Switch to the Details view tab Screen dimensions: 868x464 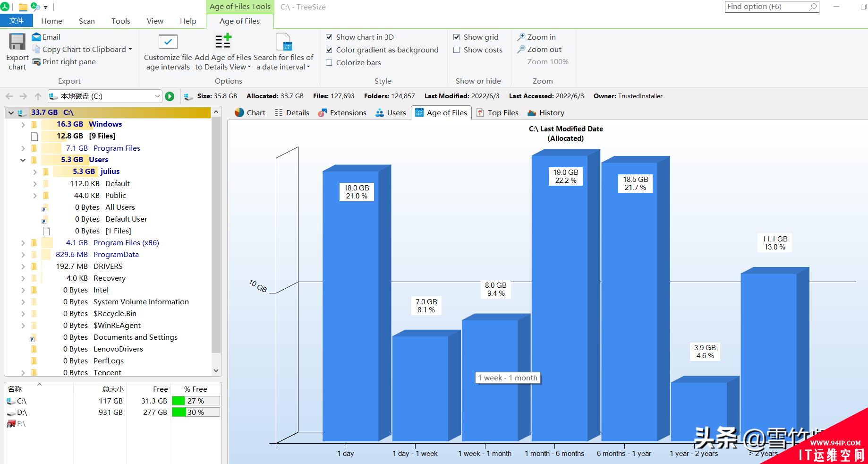[x=292, y=112]
